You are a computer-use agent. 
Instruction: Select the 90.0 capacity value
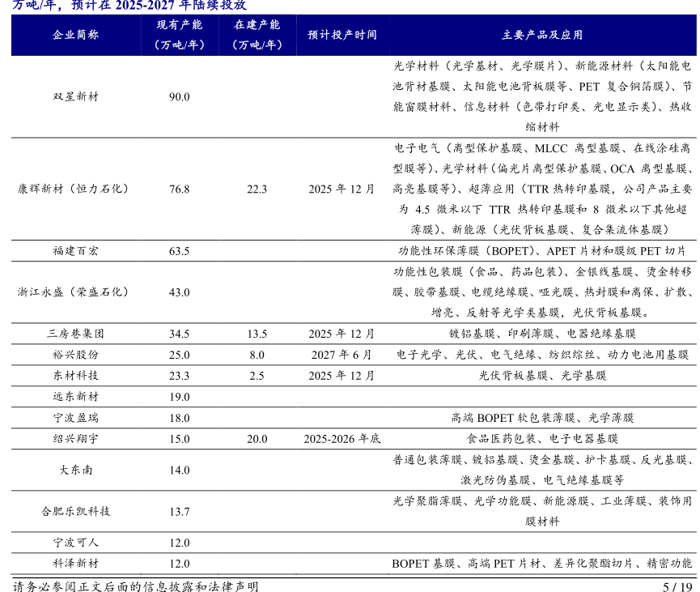click(179, 96)
